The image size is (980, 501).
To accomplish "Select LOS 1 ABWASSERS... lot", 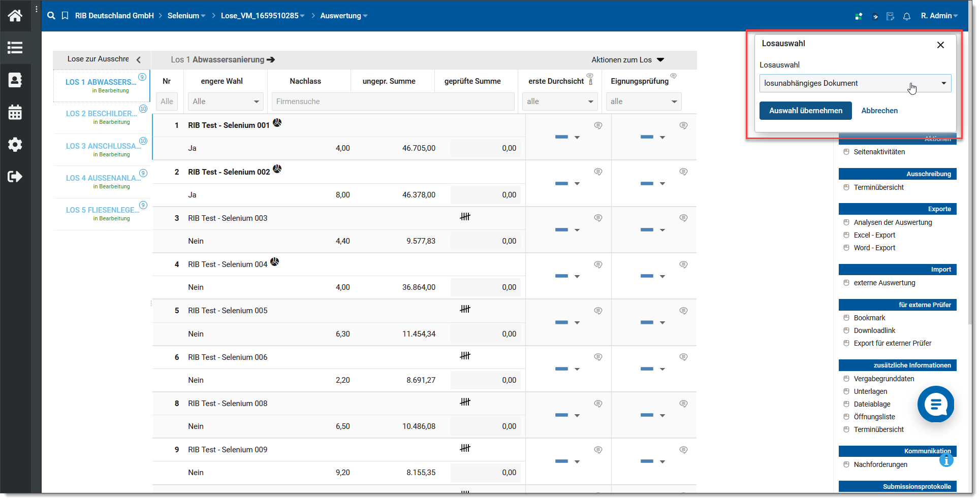I will tap(101, 86).
